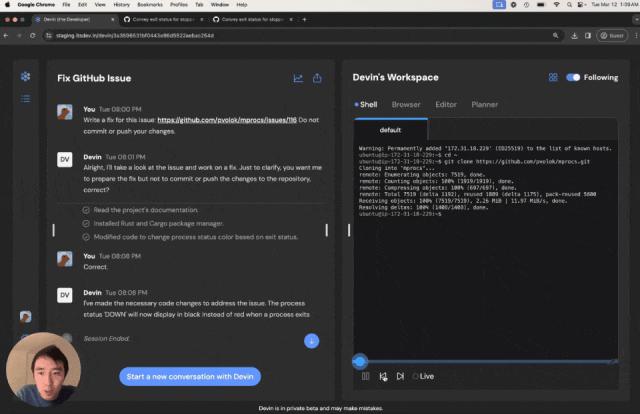Viewport: 640px width, 414px height.
Task: Start a new conversation with Devin
Action: pyautogui.click(x=190, y=376)
